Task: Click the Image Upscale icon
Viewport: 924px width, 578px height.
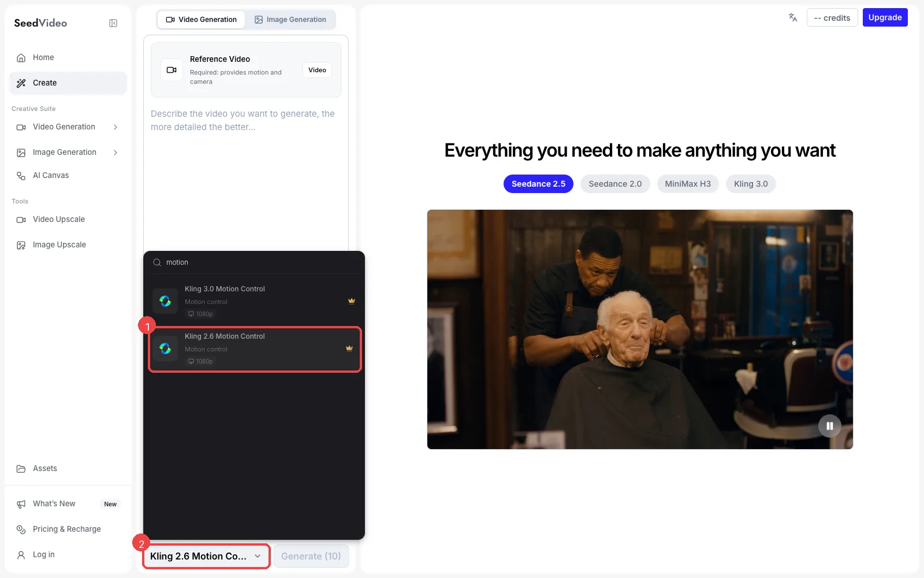Action: (21, 245)
